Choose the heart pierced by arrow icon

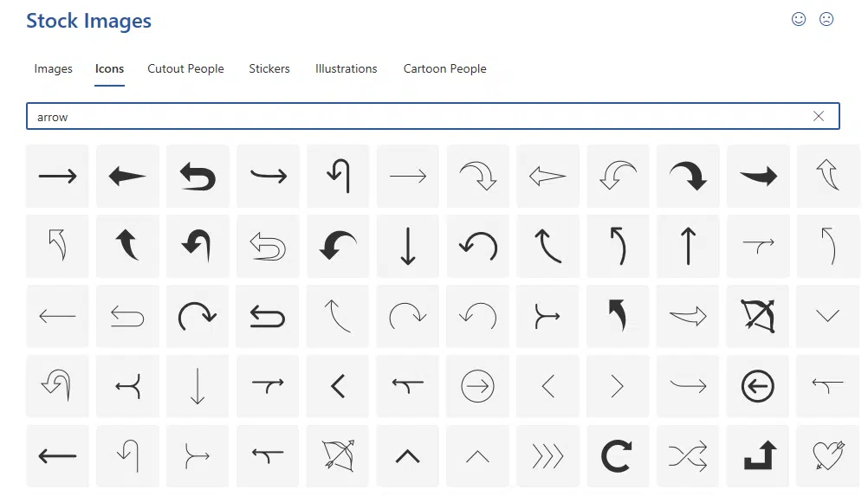[x=828, y=456]
